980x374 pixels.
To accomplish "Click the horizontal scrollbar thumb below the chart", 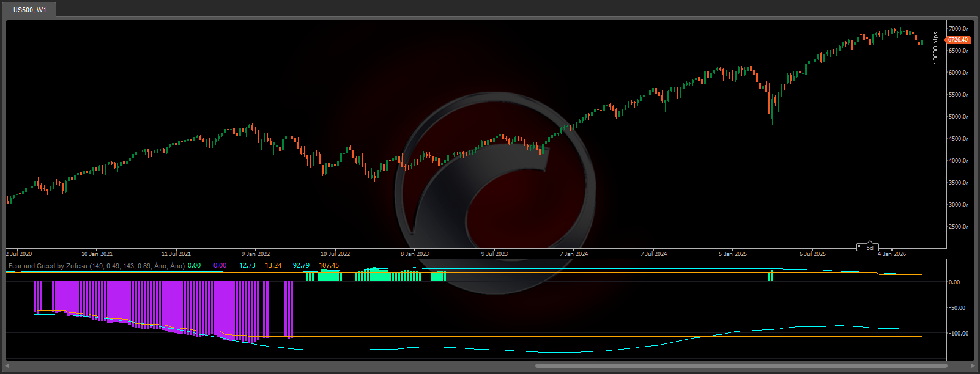I will [x=741, y=366].
